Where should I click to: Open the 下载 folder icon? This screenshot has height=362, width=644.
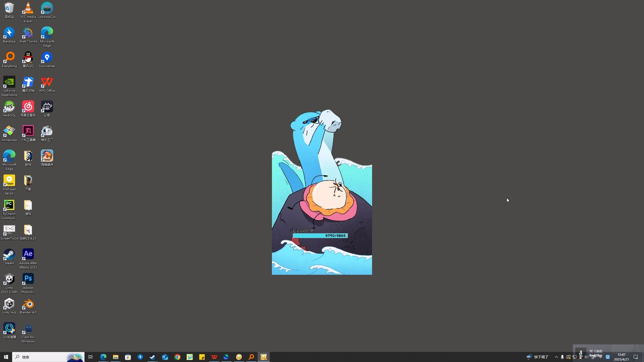[28, 183]
